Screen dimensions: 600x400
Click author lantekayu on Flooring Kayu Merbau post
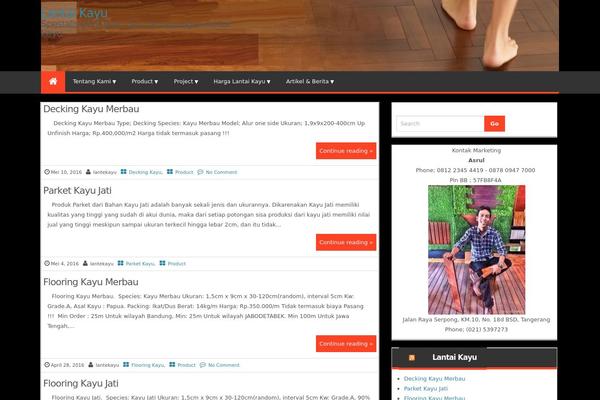coord(107,365)
